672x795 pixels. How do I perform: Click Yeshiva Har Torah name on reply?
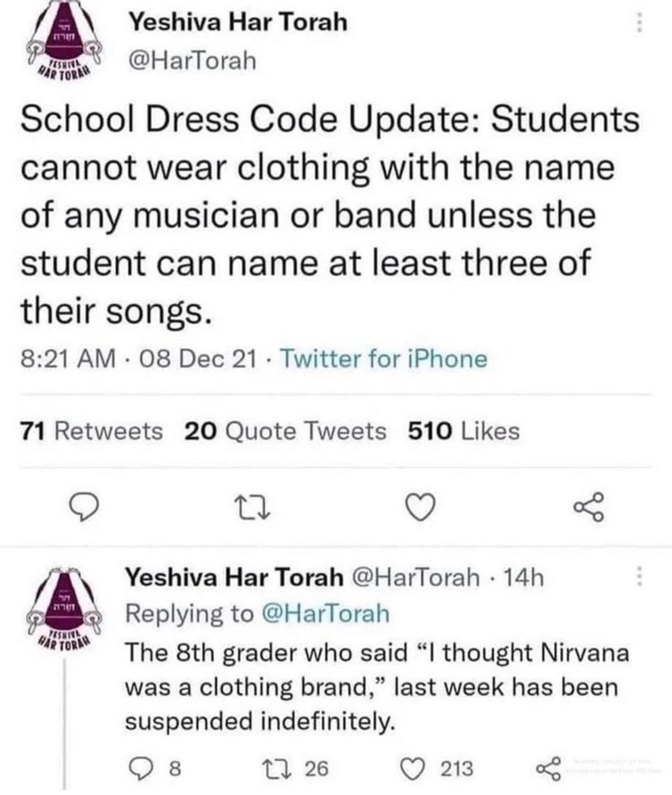[x=235, y=578]
